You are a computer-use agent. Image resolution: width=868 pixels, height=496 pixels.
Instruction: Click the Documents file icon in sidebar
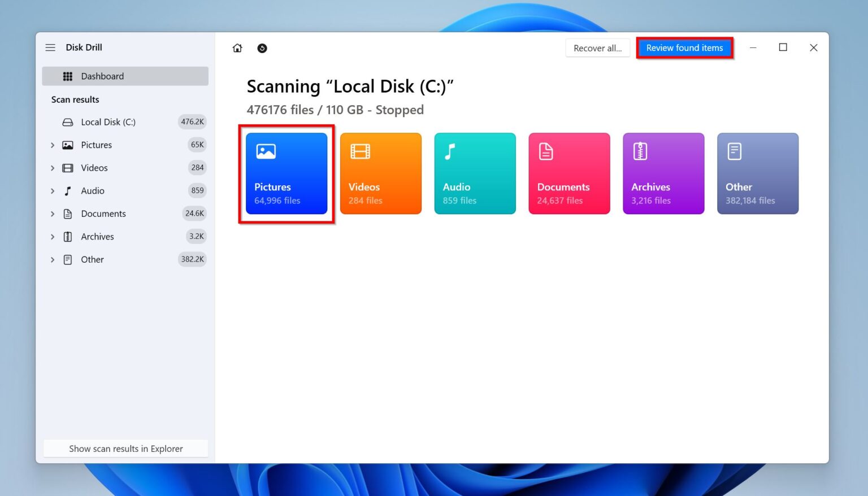[68, 214]
